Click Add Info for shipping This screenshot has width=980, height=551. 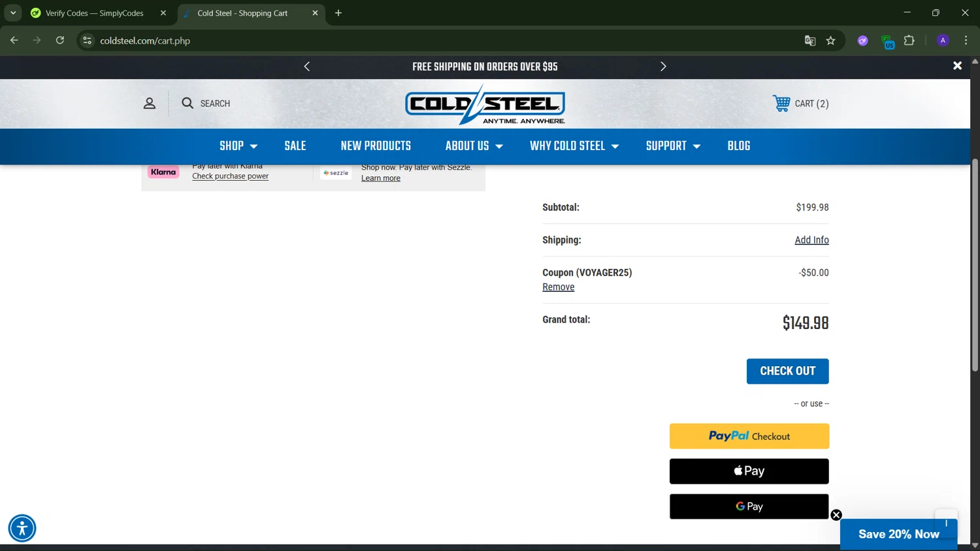(x=811, y=240)
